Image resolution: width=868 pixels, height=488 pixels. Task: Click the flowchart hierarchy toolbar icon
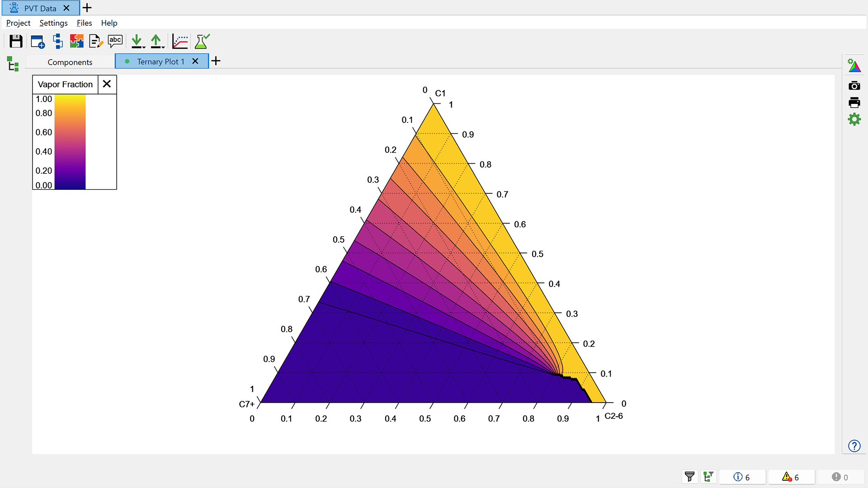coord(57,42)
